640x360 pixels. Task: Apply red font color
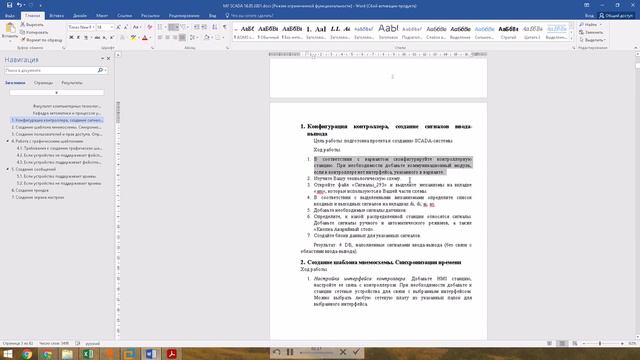click(x=144, y=38)
